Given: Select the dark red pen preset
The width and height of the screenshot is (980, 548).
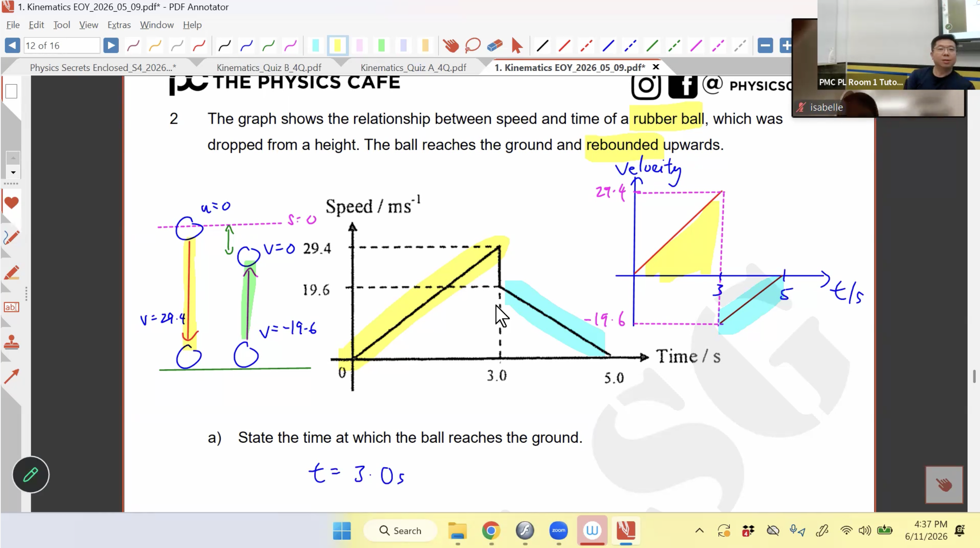Looking at the screenshot, I should point(133,45).
